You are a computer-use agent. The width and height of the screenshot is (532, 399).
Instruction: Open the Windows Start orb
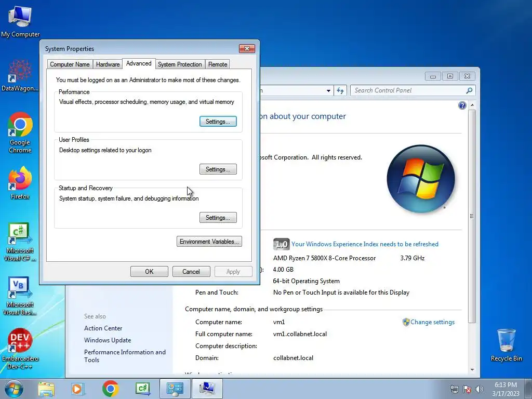14,389
